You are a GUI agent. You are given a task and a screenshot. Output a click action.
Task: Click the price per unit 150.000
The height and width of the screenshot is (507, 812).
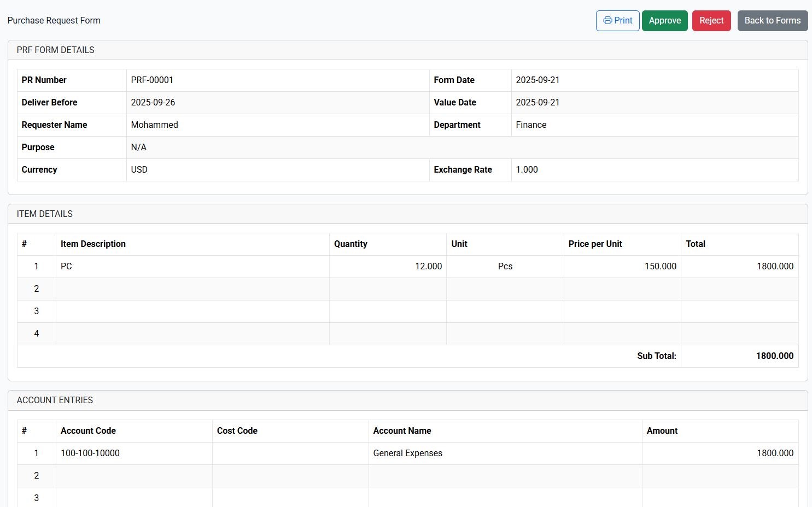[x=660, y=266]
